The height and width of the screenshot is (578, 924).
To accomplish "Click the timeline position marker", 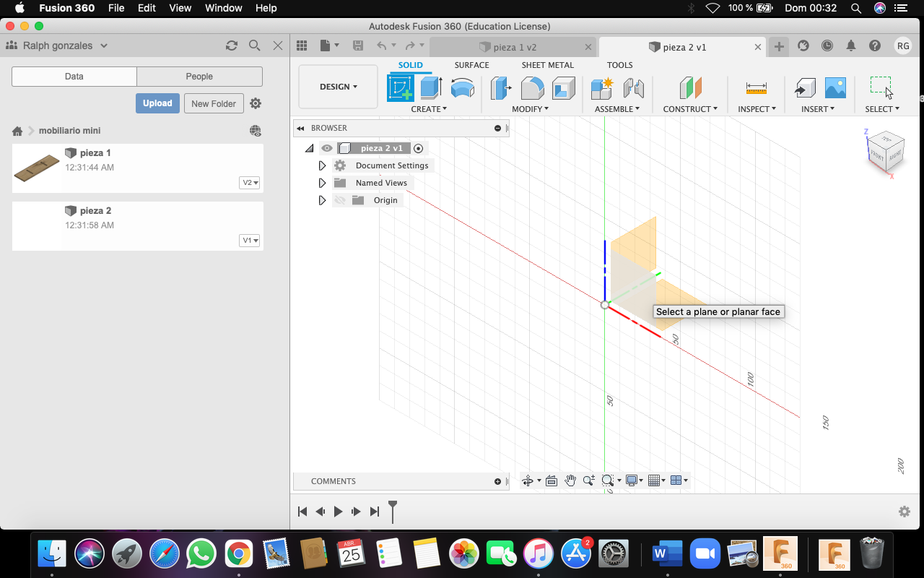I will tap(393, 510).
